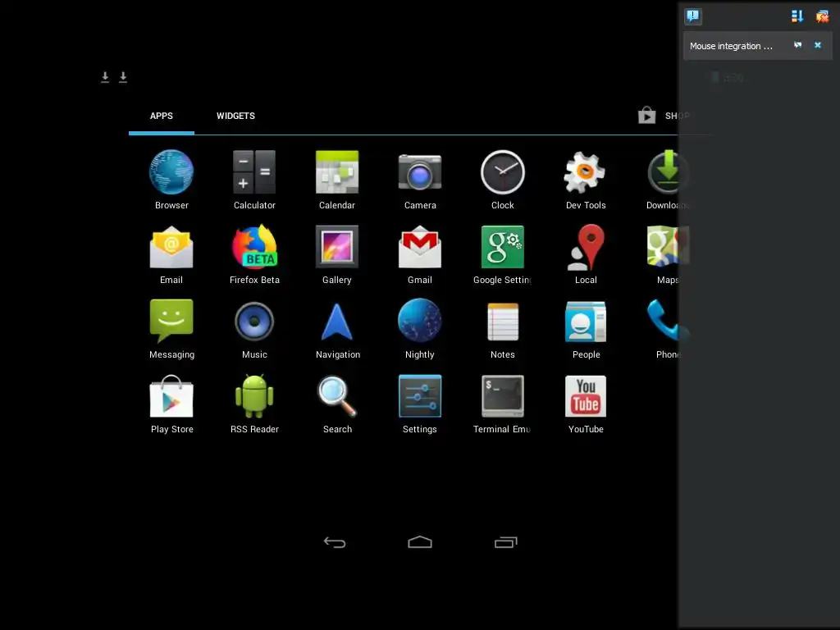Open Dev Tools app

(x=586, y=180)
